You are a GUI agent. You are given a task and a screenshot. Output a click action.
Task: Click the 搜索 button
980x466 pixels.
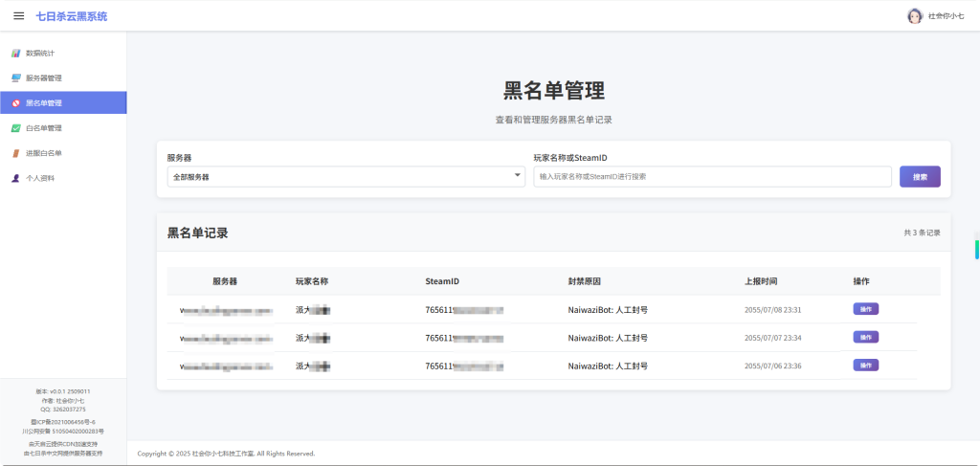click(x=920, y=177)
